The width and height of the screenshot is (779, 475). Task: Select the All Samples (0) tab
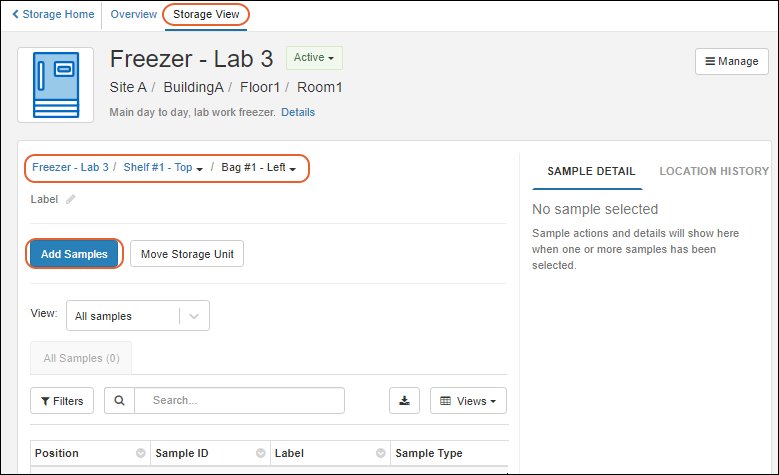click(81, 358)
